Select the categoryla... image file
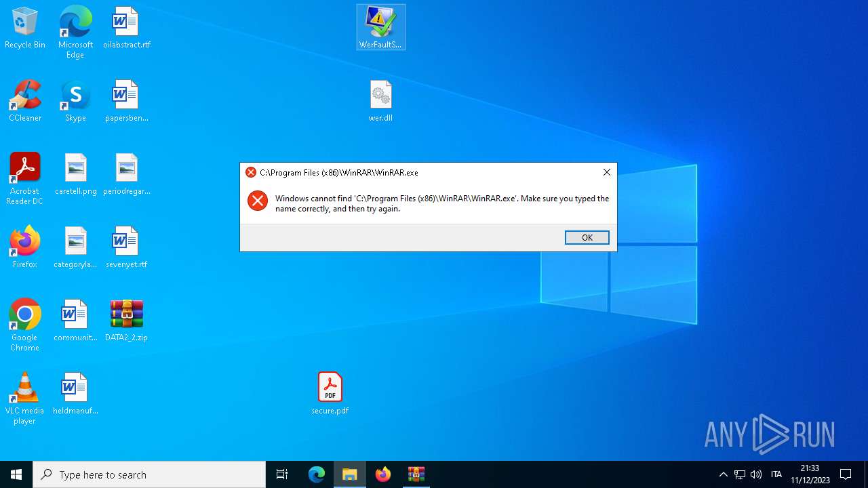Viewport: 868px width, 488px height. 75,247
